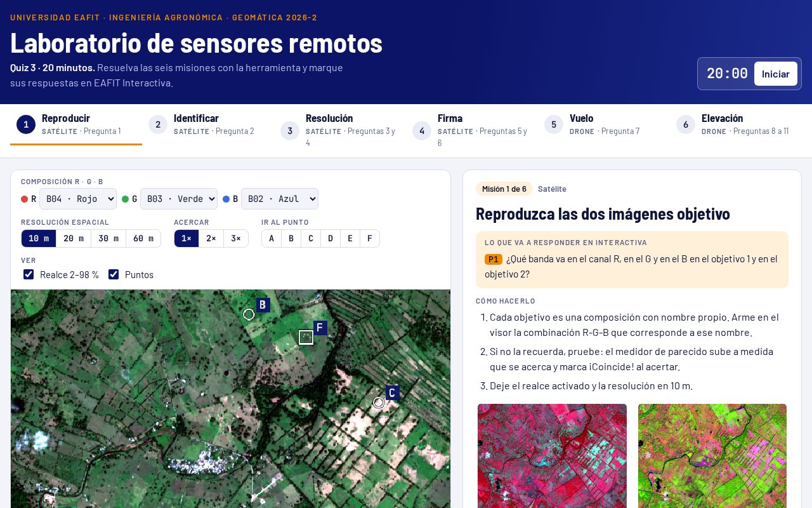Screen dimensions: 812x508
Task: Click the "Laboratorio de sensores remotos" title
Action: coord(196,43)
